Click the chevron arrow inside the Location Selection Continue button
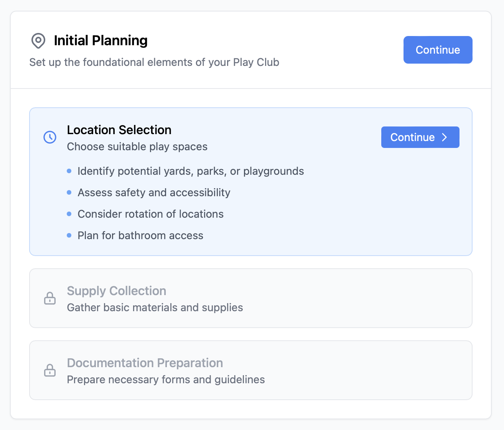 [445, 137]
